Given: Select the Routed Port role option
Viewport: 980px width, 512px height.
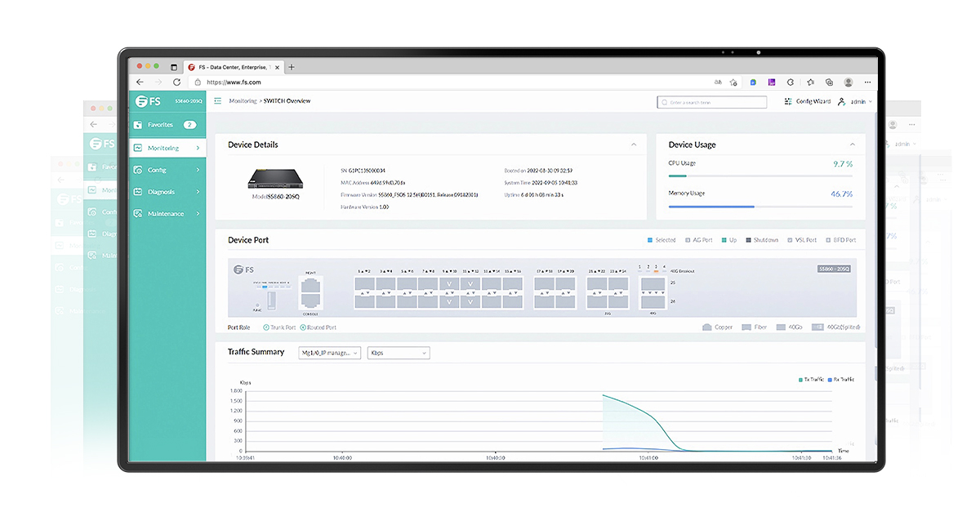Looking at the screenshot, I should tap(303, 327).
